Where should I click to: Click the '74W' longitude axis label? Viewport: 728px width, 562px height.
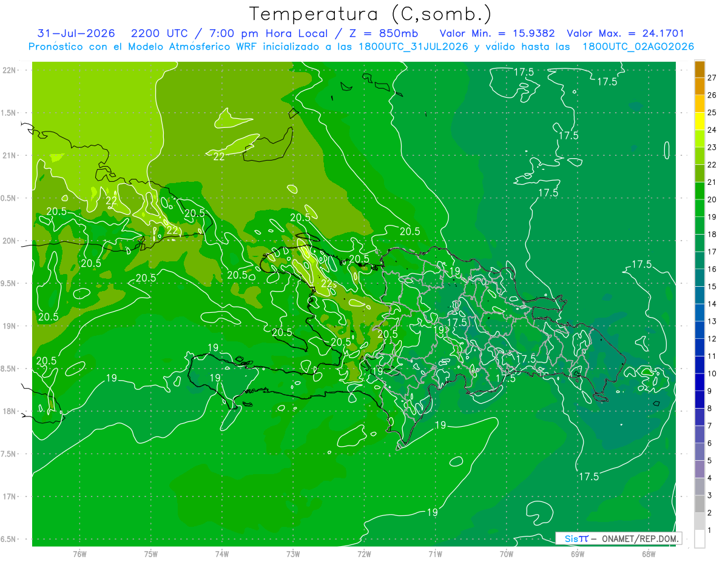point(222,554)
